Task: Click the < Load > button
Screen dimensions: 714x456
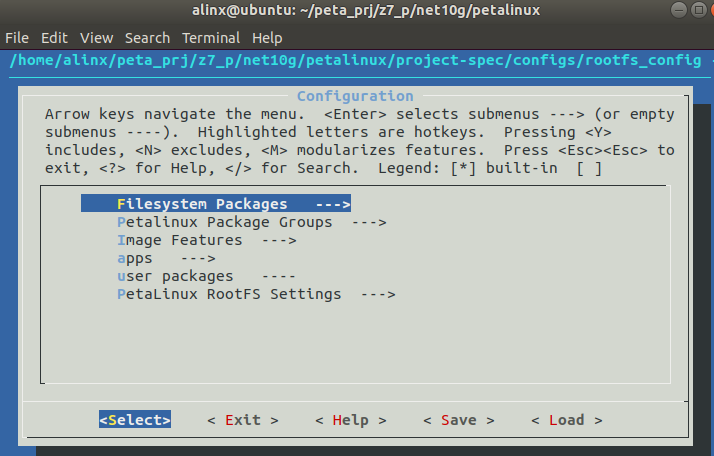Action: point(566,420)
